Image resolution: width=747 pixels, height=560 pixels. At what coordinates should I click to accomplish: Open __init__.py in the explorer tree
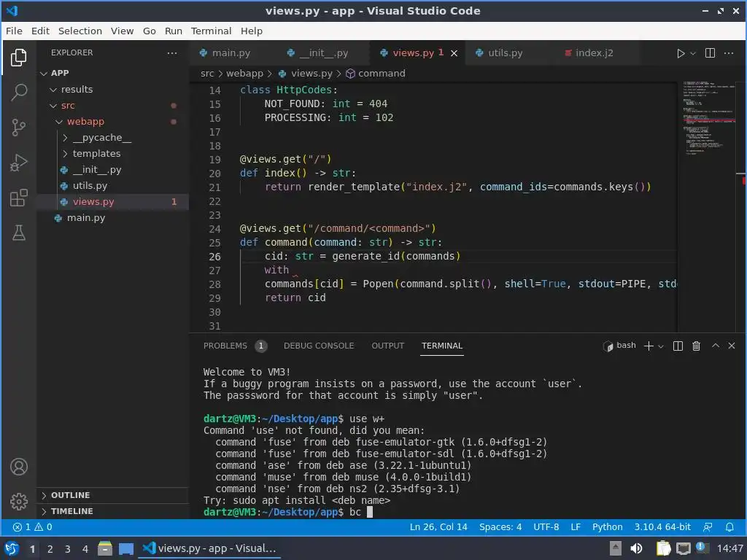coord(97,169)
